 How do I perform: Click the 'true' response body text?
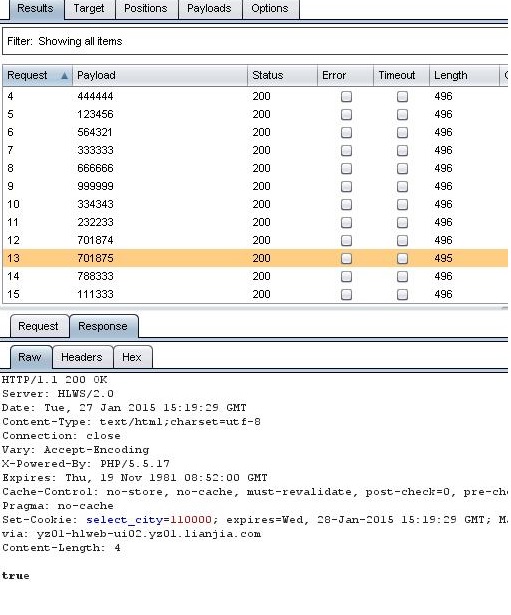click(x=16, y=576)
